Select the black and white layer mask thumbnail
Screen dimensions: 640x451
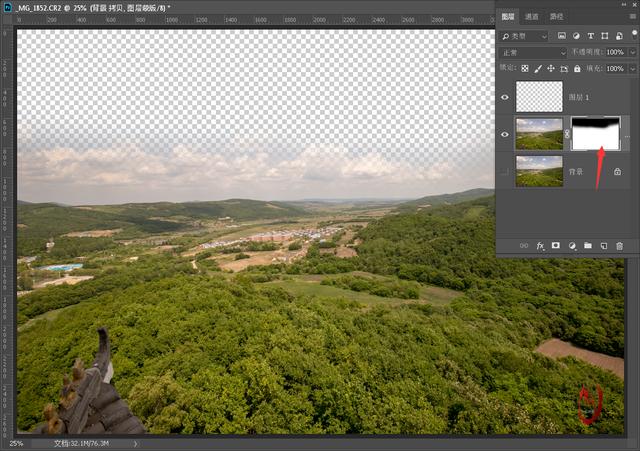click(595, 133)
